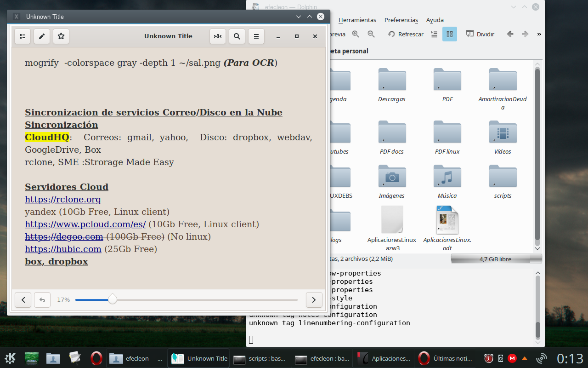Open the Imágenes folder

[392, 182]
